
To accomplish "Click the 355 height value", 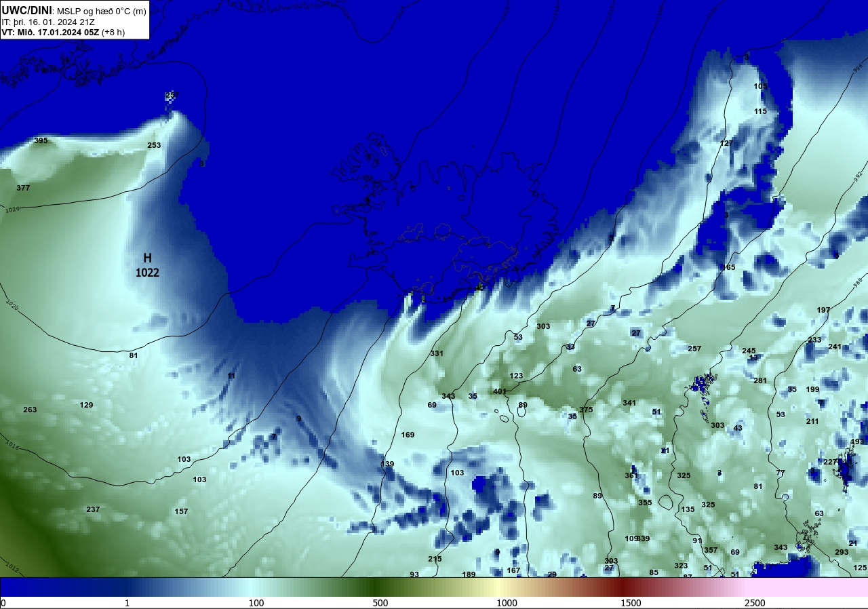I will [645, 503].
